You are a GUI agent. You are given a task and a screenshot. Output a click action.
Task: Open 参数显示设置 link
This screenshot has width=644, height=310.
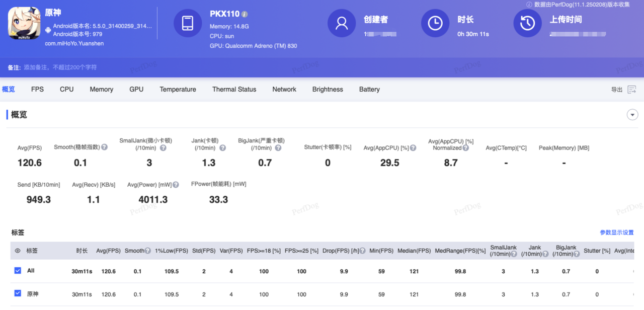(x=617, y=232)
